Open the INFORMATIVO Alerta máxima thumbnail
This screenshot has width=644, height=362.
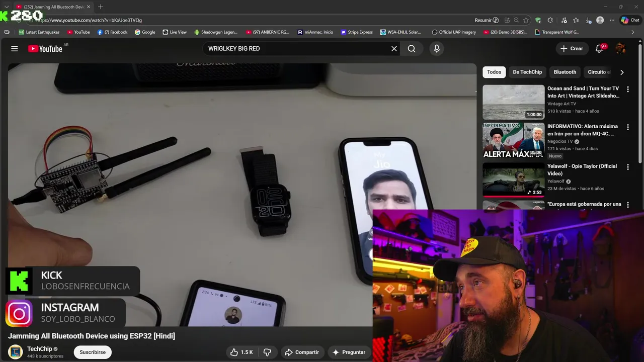513,140
